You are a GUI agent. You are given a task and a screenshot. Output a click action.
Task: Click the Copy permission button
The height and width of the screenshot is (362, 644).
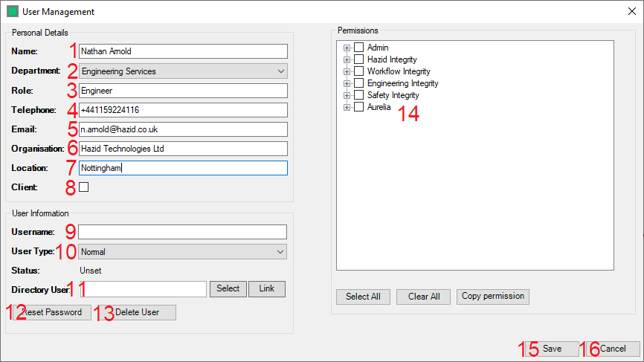(493, 296)
